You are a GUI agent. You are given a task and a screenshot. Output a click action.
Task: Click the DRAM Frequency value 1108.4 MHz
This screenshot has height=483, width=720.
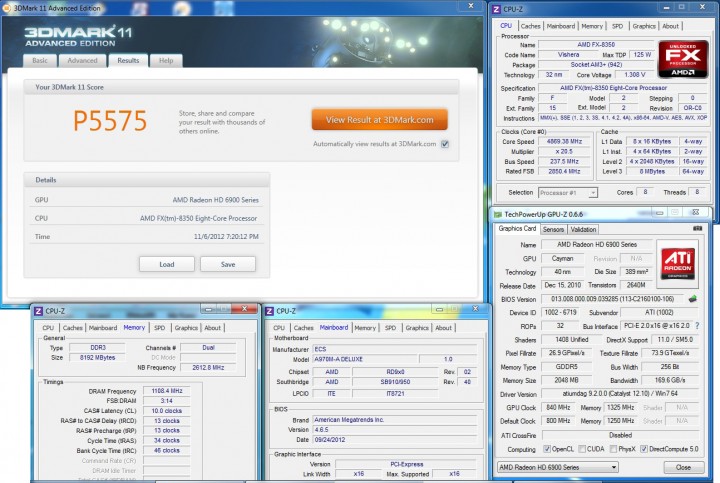[x=167, y=391]
